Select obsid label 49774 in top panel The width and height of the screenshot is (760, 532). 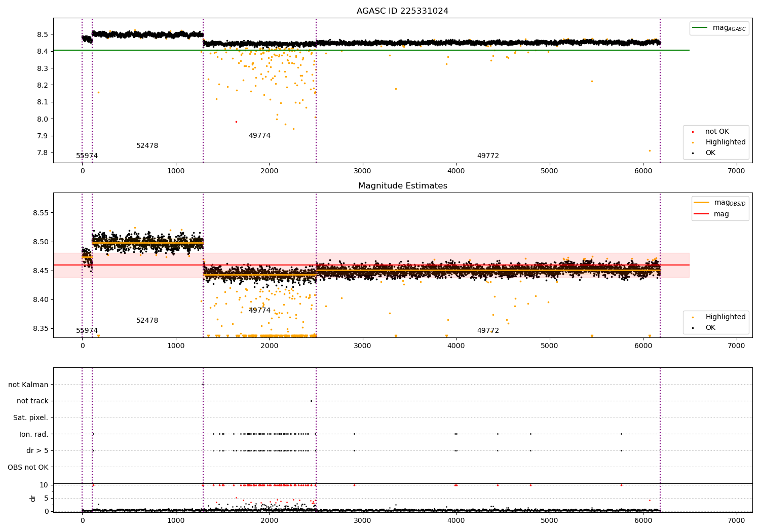pos(259,136)
